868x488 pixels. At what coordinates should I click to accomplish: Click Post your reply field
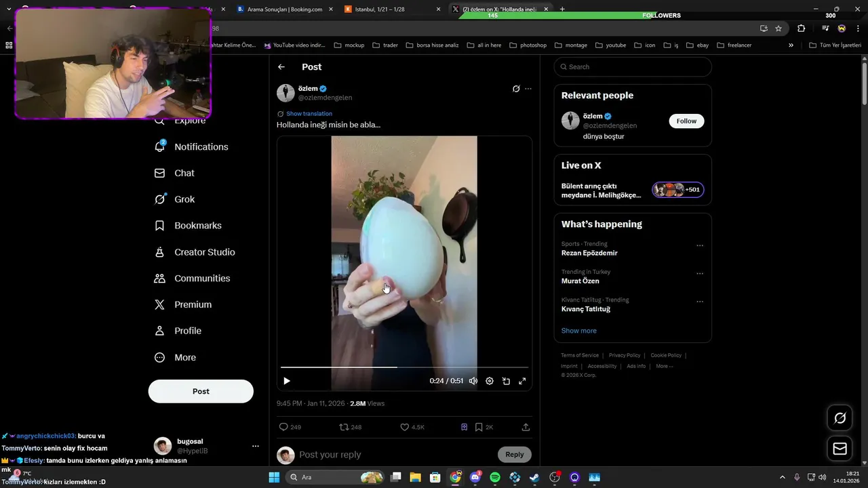[396, 454]
